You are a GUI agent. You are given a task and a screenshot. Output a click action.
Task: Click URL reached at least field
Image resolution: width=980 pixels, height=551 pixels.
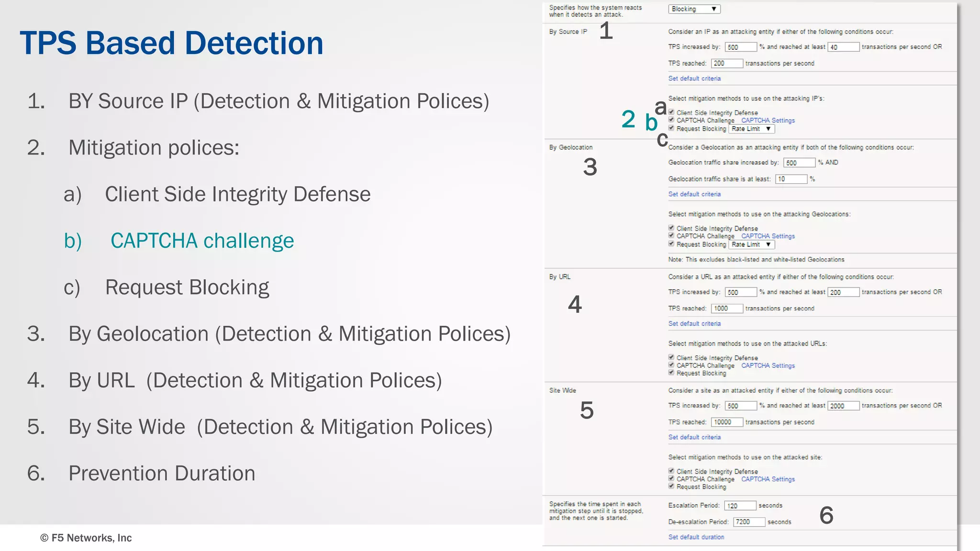coord(844,292)
